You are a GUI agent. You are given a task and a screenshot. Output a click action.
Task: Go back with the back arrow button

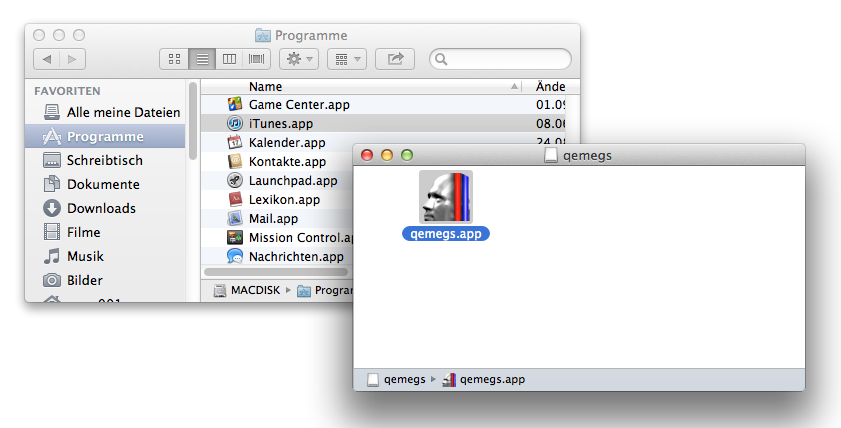(x=47, y=59)
